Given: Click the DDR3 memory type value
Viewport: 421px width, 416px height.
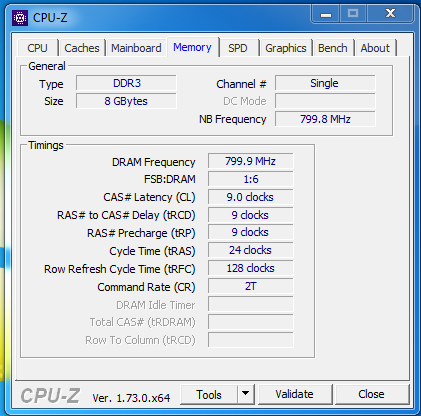Looking at the screenshot, I should (126, 83).
